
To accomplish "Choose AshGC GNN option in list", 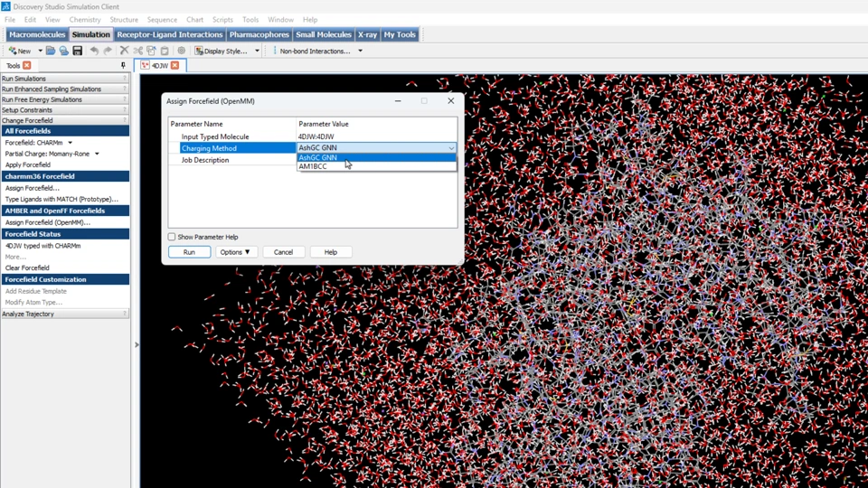I will point(376,157).
